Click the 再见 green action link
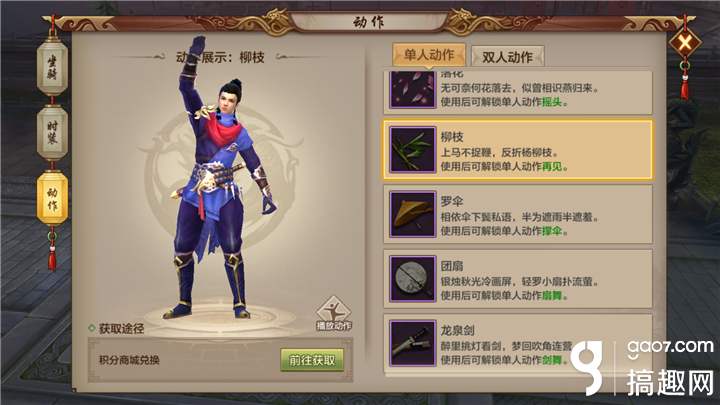Viewport: 720px width, 405px height. coord(552,167)
